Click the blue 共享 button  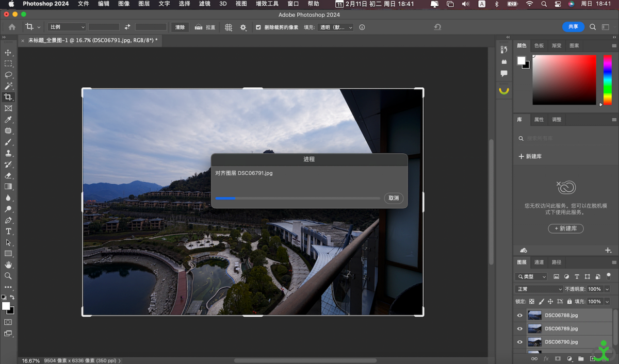573,27
